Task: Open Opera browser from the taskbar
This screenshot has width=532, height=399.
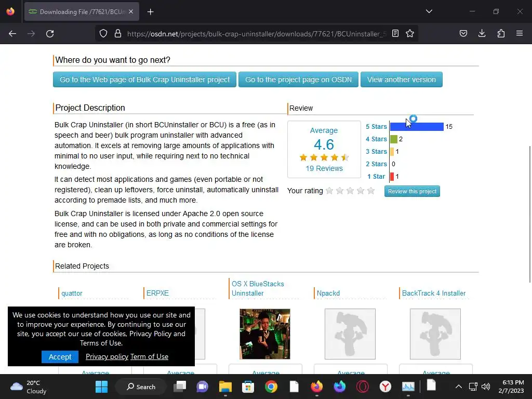Action: [362, 387]
